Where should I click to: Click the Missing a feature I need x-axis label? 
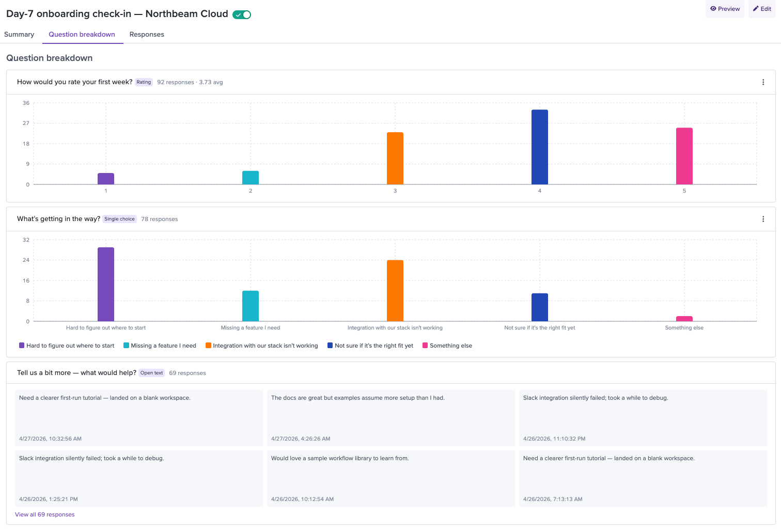pyautogui.click(x=251, y=328)
